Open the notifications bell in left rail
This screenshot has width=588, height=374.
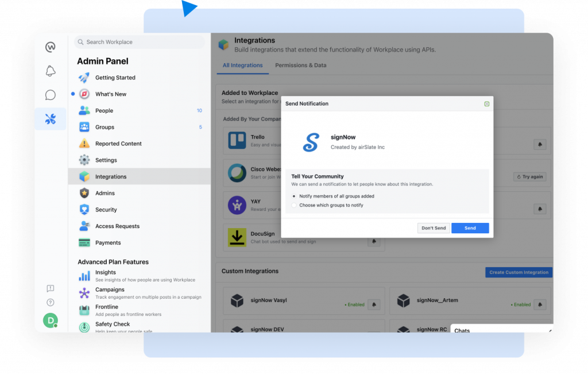point(51,71)
